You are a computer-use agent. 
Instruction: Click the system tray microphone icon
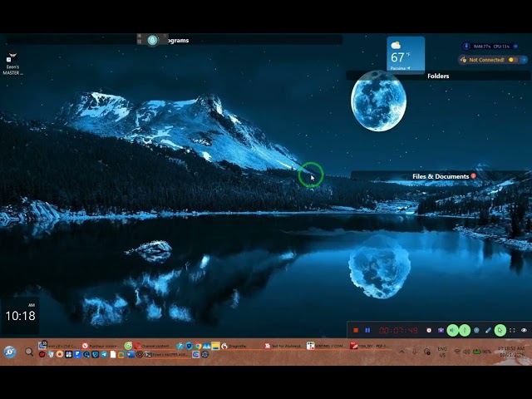click(x=414, y=352)
